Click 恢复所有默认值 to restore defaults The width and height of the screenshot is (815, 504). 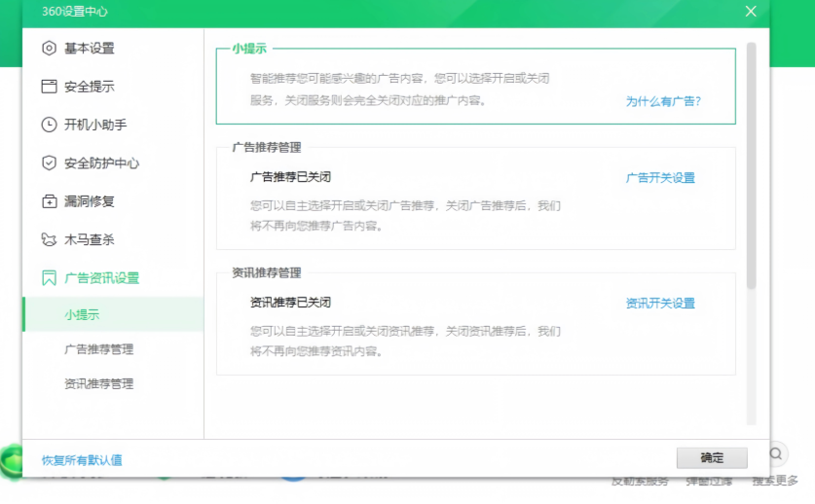point(82,460)
